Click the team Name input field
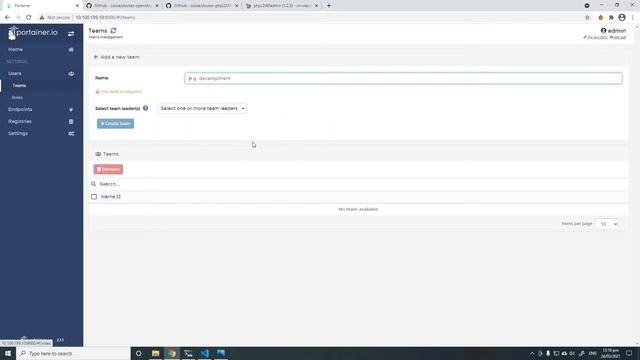Screen dimensions: 640x360 click(403, 78)
